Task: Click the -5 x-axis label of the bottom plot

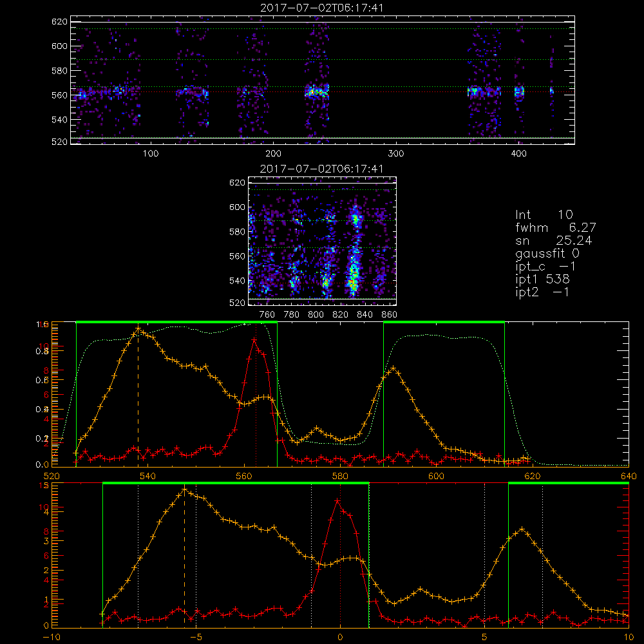Action: 196,638
